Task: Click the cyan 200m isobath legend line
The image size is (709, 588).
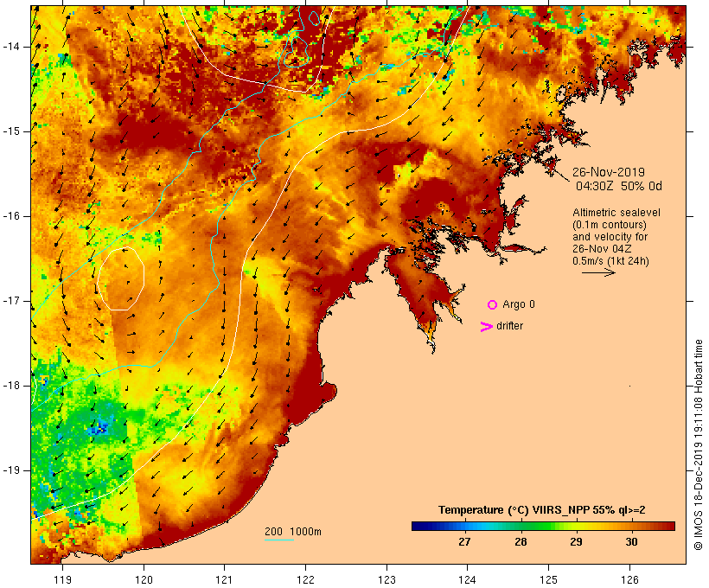Action: pyautogui.click(x=279, y=540)
